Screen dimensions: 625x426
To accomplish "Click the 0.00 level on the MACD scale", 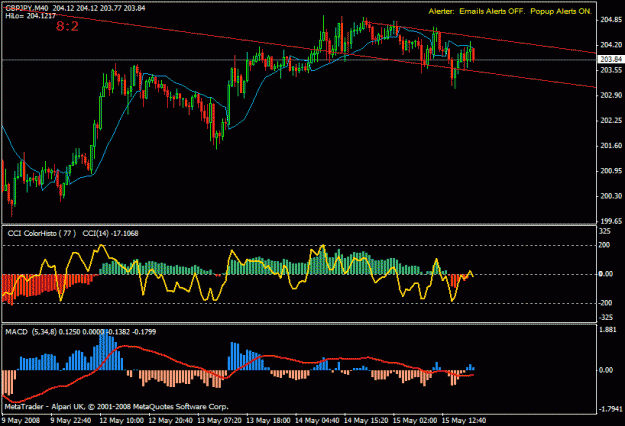I will pyautogui.click(x=606, y=370).
